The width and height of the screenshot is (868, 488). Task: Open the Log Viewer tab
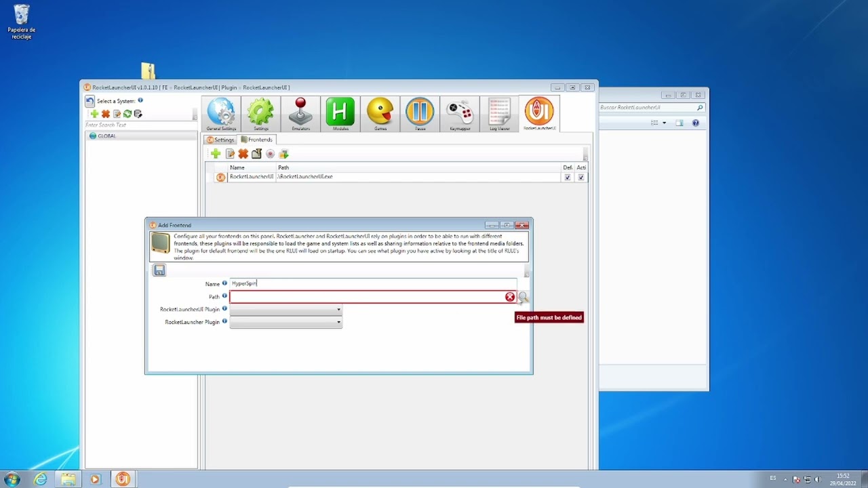[x=499, y=114]
